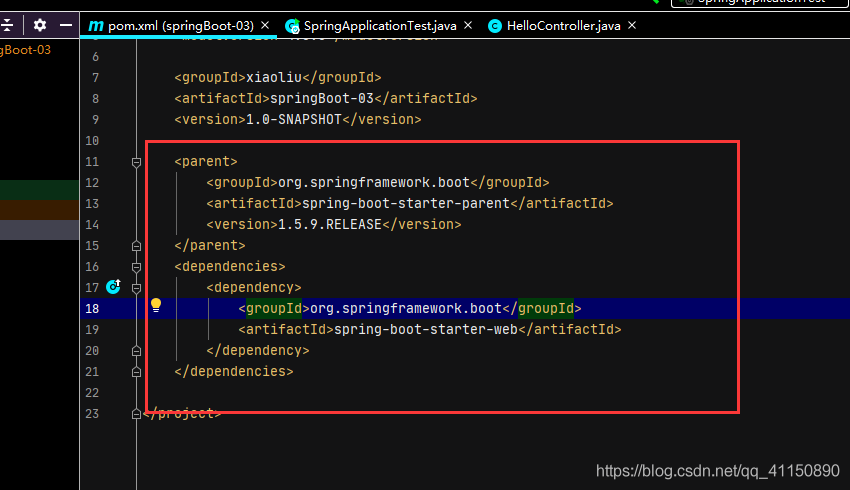This screenshot has width=850, height=490.
Task: Click the 1.0-SNAPSHOT version value
Action: (294, 119)
